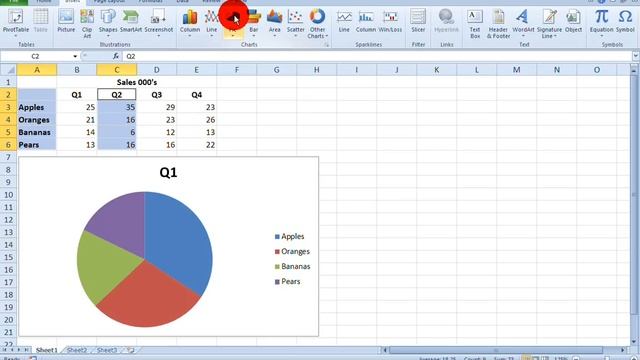Open Other Charts gallery
This screenshot has width=640, height=360.
pos(317,24)
